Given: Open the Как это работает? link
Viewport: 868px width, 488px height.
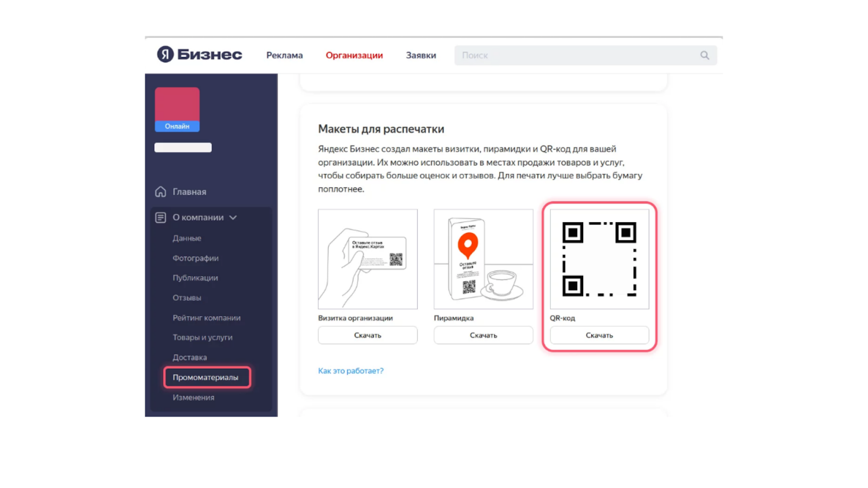Looking at the screenshot, I should pyautogui.click(x=350, y=371).
